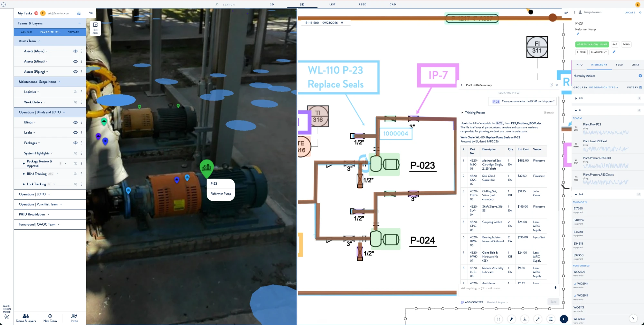Expand the API hierarchy group
Viewport: 644px width, 325px height.
[576, 98]
